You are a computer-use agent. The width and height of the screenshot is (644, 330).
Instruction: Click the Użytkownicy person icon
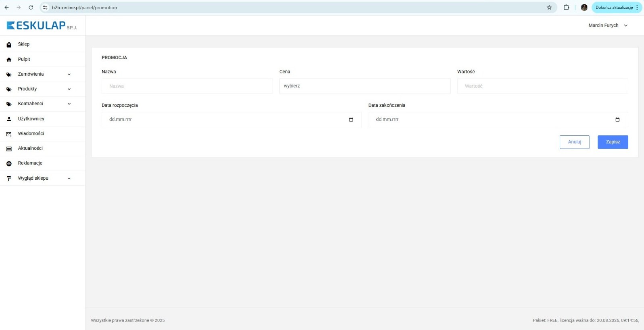[x=9, y=119]
